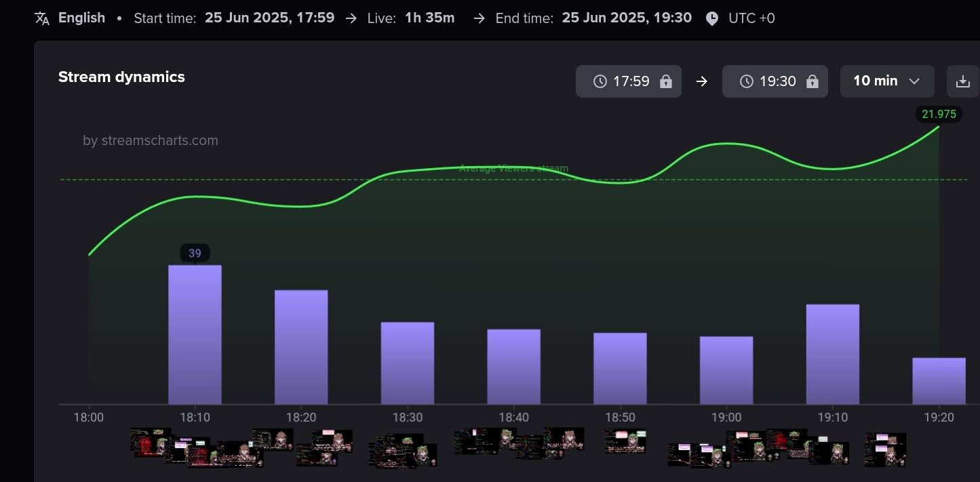Click the 19:10 axis label

[833, 418]
